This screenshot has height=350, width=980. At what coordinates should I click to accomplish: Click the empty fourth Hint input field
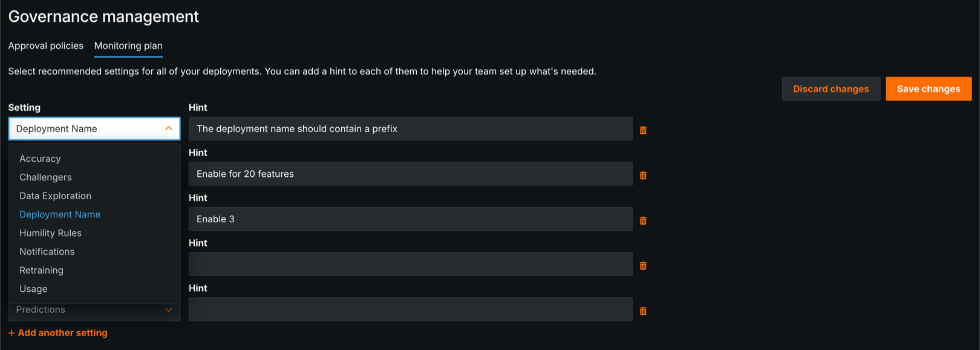[x=410, y=265]
